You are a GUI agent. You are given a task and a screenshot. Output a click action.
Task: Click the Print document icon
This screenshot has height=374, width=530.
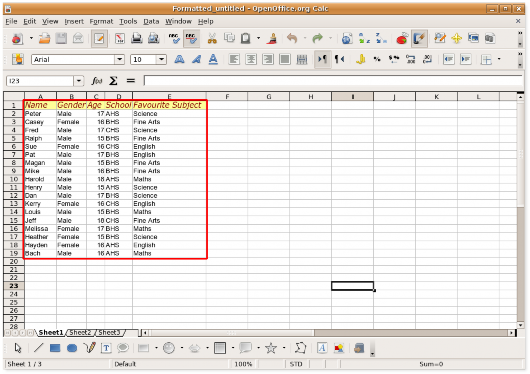137,38
